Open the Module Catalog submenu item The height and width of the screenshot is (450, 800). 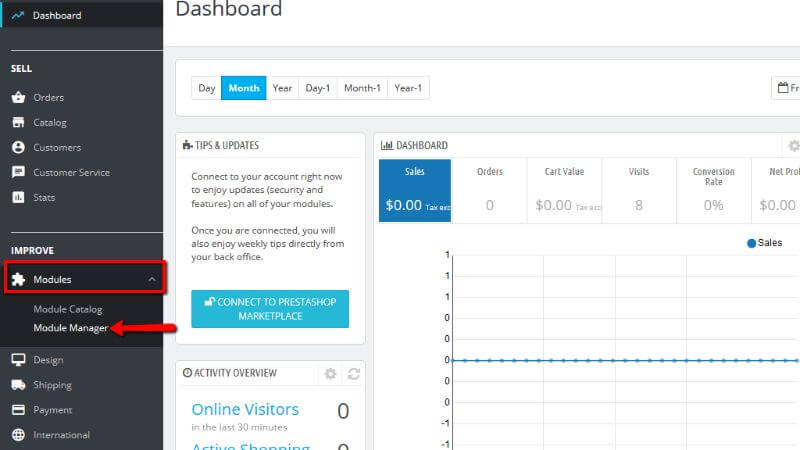(68, 309)
